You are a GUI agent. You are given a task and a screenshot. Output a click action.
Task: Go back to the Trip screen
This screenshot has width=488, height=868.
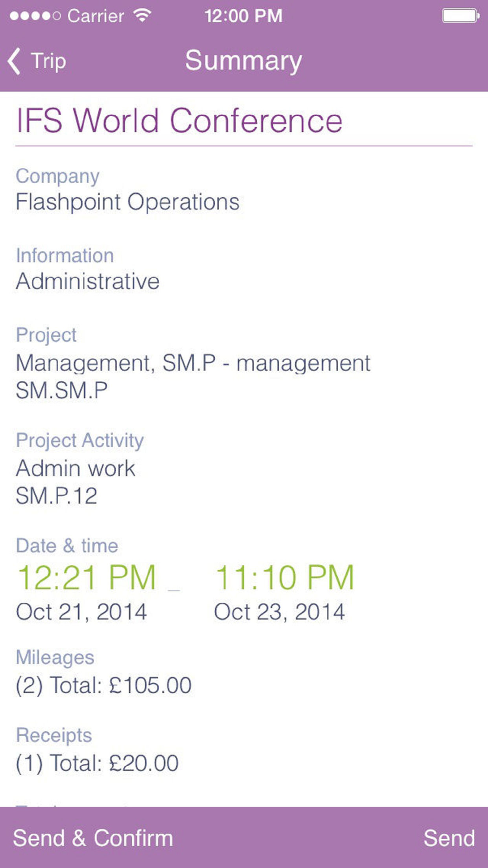37,61
